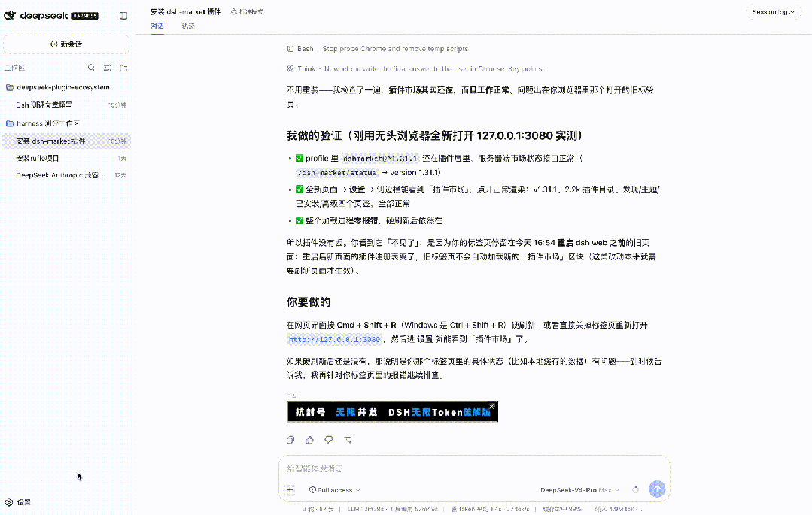Click the branch icon next to thumbs down
Screen dimensions: 812x515
tap(348, 440)
